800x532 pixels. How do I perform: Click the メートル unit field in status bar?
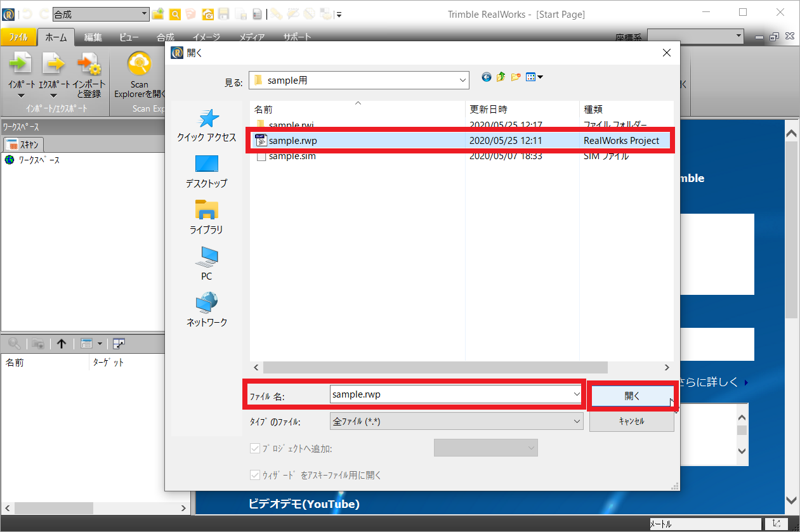click(707, 524)
